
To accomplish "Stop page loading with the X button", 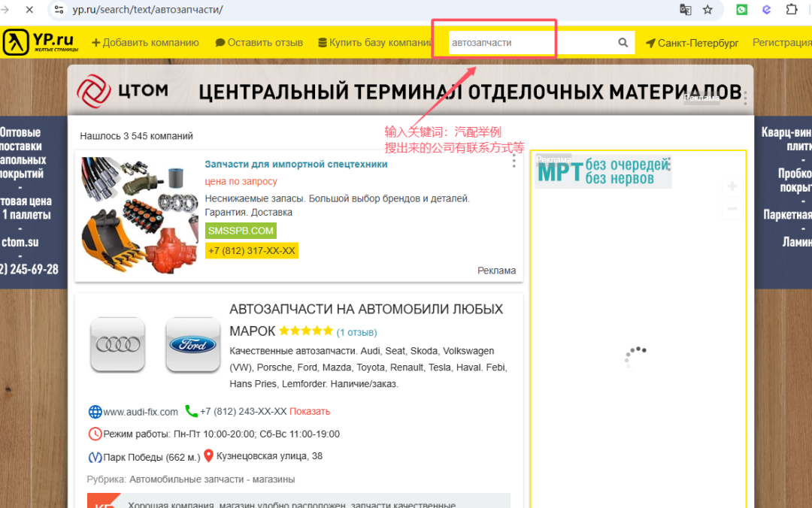I will [x=29, y=9].
